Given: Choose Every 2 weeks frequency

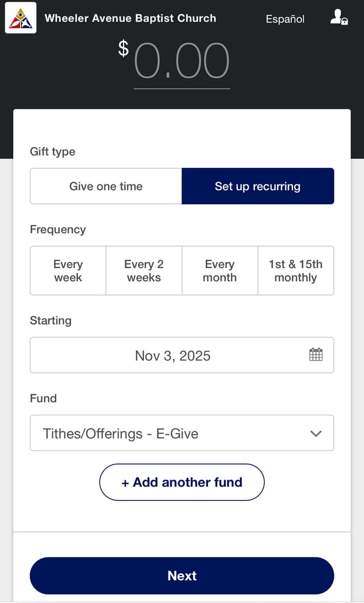Looking at the screenshot, I should pyautogui.click(x=144, y=270).
